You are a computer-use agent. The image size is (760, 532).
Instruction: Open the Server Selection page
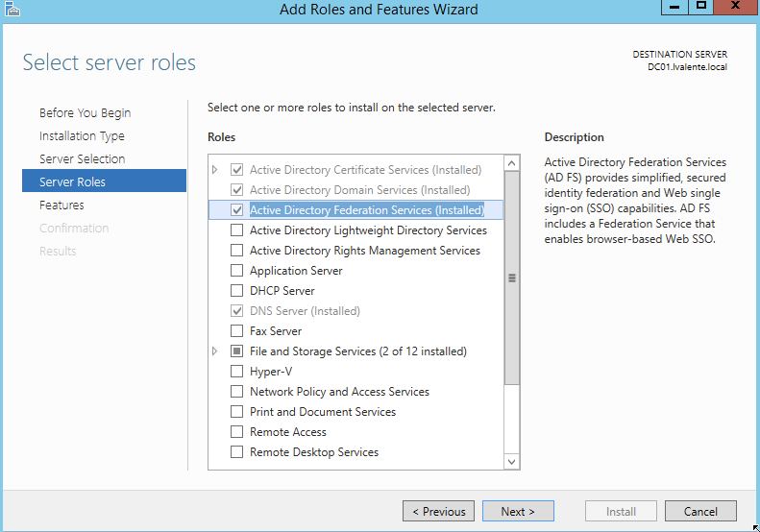[x=82, y=158]
